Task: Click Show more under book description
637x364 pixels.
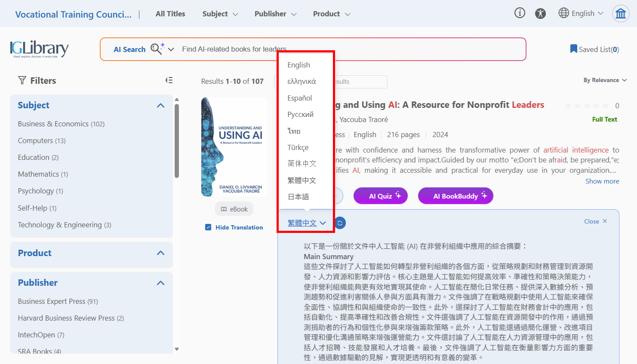Action: tap(602, 181)
